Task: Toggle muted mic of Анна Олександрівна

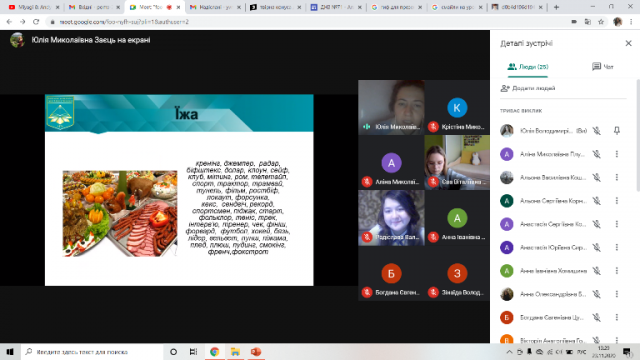Action: (596, 294)
